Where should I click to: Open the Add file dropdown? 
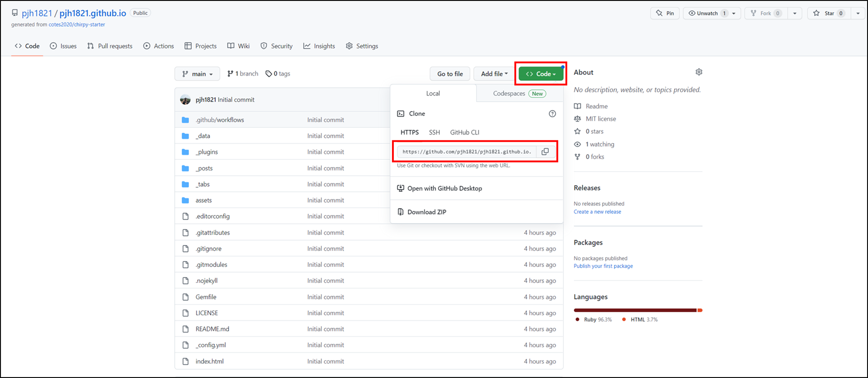[x=494, y=74]
